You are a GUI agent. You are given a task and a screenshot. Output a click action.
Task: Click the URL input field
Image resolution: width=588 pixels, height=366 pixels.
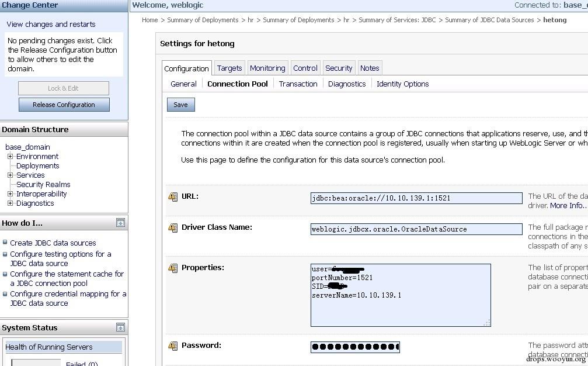click(x=416, y=198)
